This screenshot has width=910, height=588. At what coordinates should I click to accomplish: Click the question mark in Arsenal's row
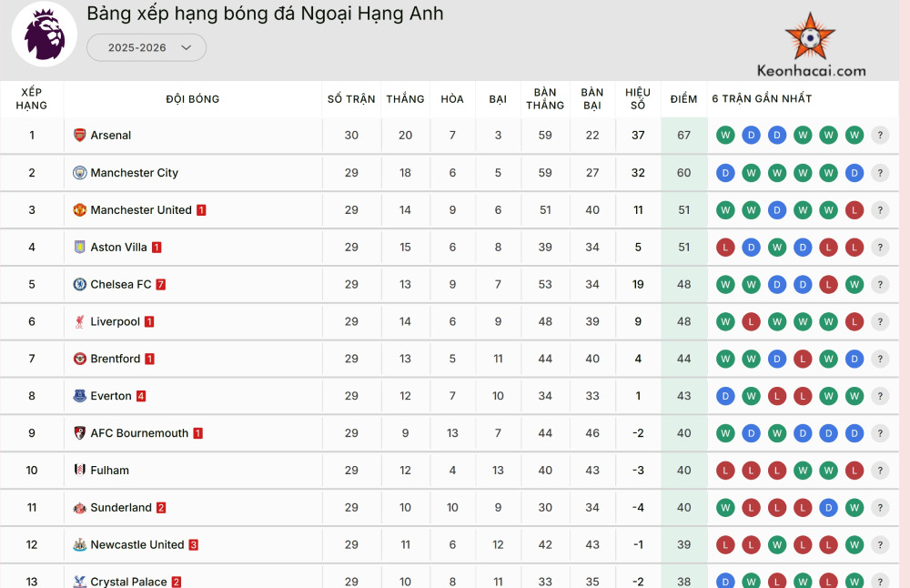880,136
